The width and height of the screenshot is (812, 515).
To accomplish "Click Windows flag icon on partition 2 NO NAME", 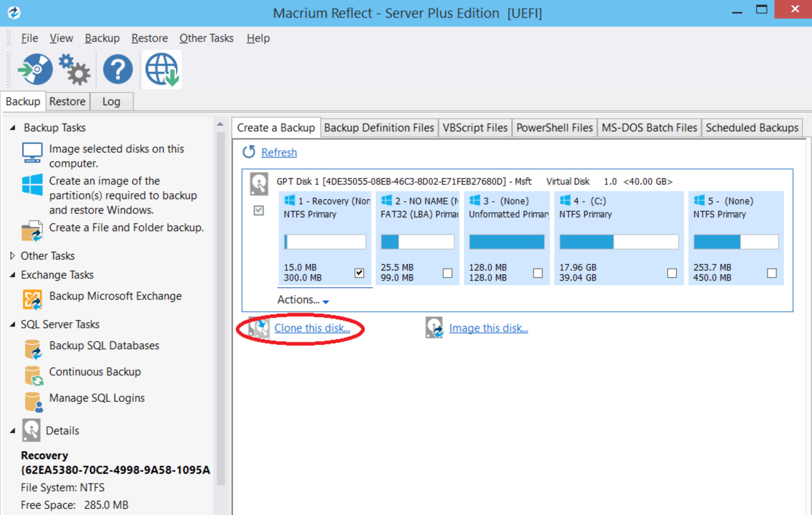I will 387,200.
